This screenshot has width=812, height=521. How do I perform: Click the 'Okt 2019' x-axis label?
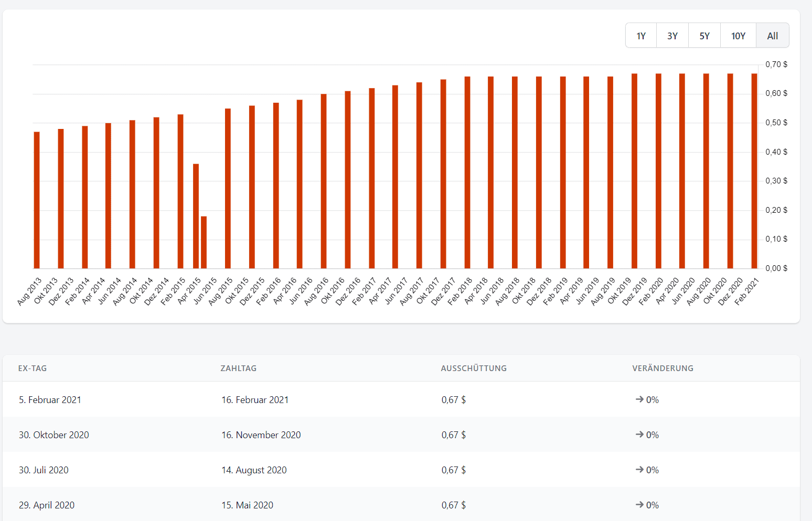(619, 291)
